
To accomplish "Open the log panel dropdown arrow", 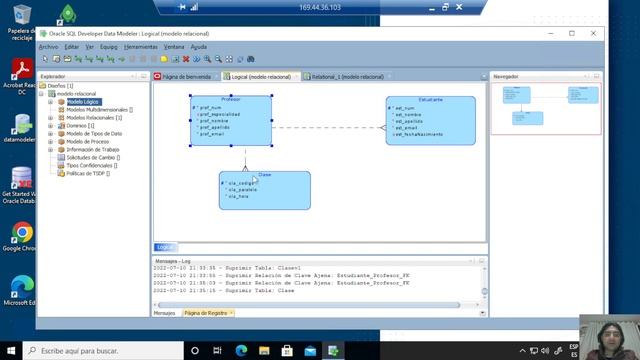I will coord(482,313).
